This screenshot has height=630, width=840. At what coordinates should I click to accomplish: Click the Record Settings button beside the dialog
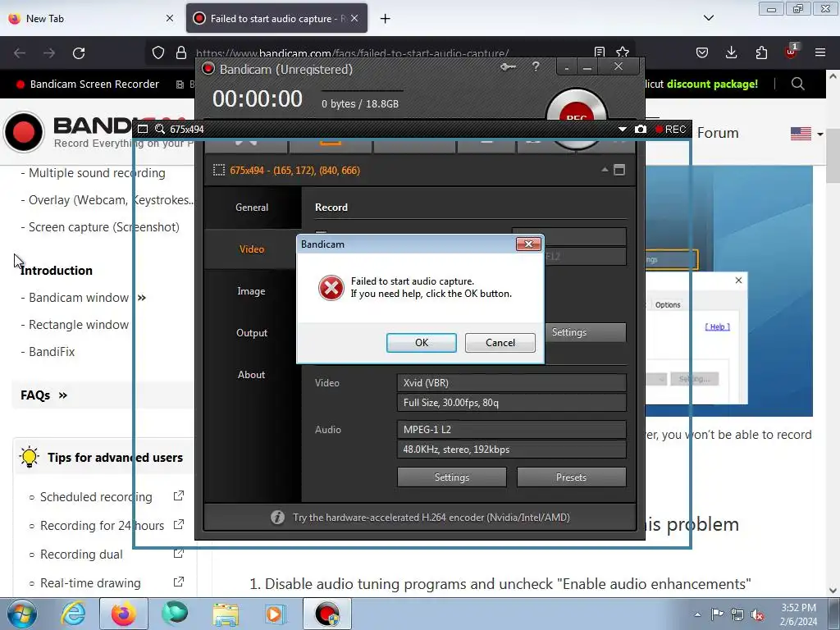[585, 332]
